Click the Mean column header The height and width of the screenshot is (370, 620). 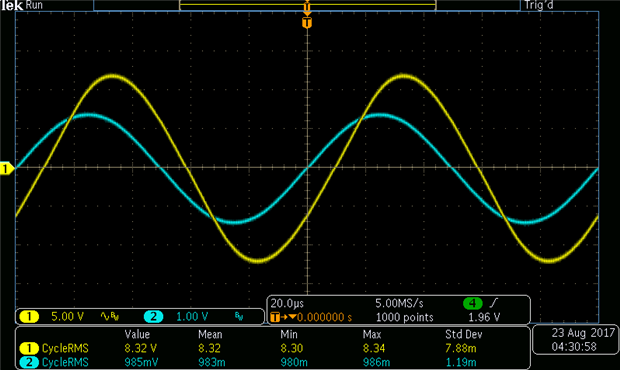pyautogui.click(x=210, y=334)
